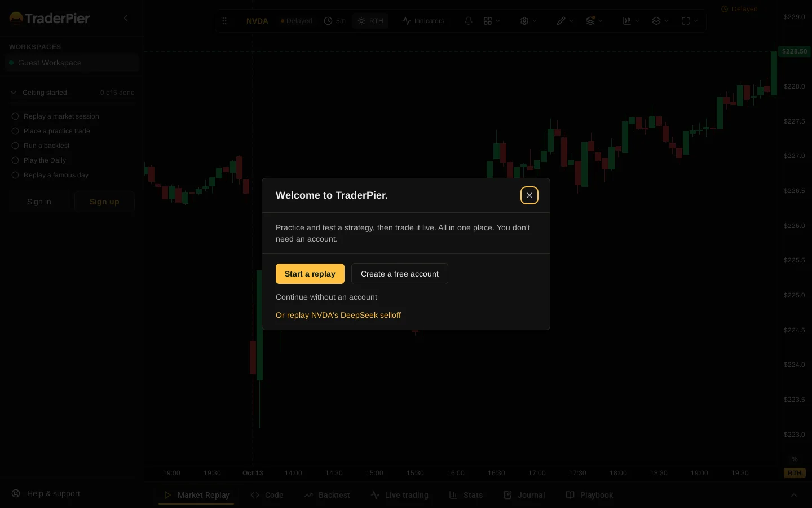Select the Guest Workspace
Image resolution: width=812 pixels, height=508 pixels.
click(x=72, y=63)
